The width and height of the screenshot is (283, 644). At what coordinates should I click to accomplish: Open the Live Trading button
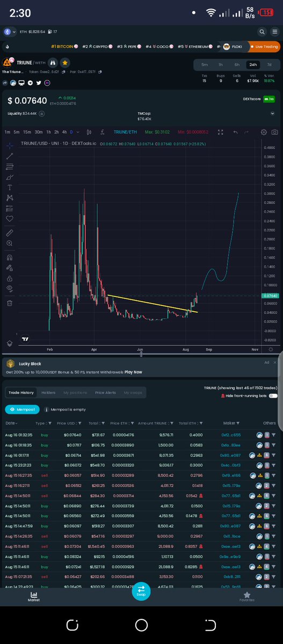pyautogui.click(x=263, y=47)
